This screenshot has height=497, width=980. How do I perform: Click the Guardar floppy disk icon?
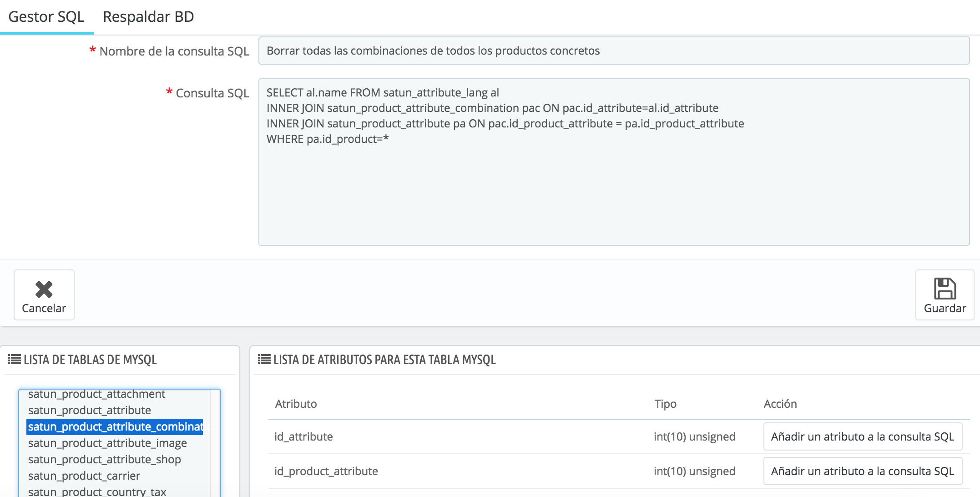[945, 289]
